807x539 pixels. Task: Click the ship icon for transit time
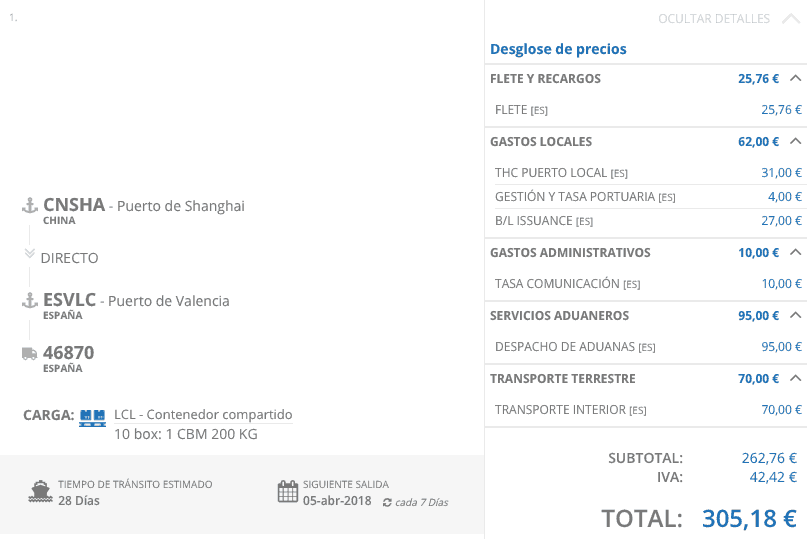pos(40,491)
